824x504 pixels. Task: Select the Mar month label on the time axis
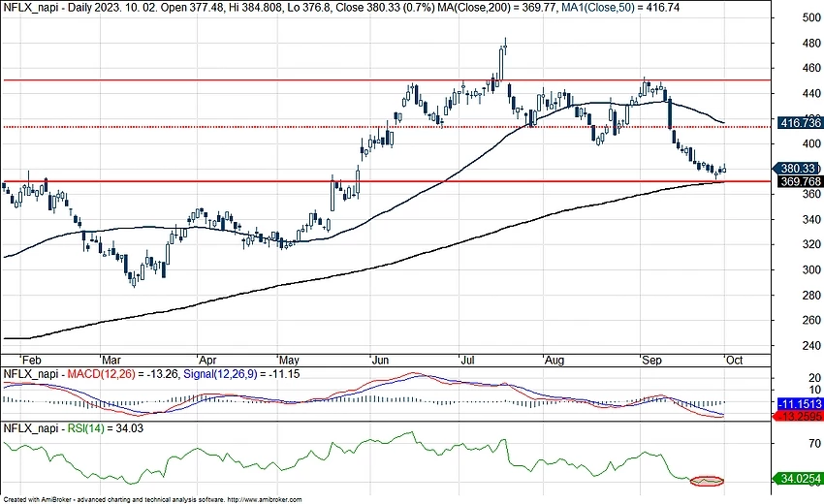tap(111, 360)
